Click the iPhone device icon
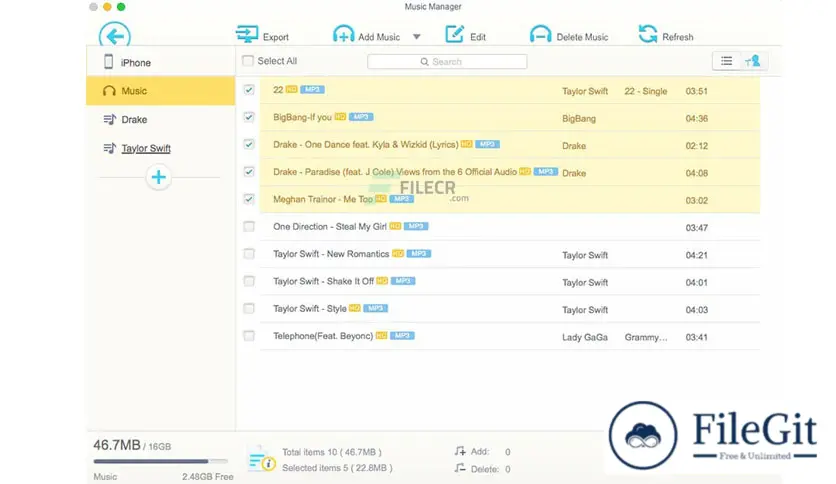Viewport: 836px width, 484px height. pyautogui.click(x=108, y=62)
